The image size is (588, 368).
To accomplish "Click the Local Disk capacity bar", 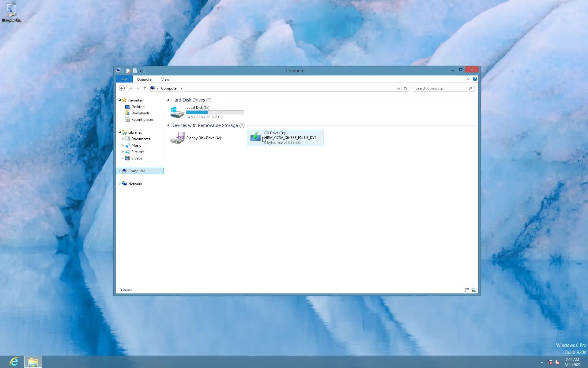I will 215,113.
